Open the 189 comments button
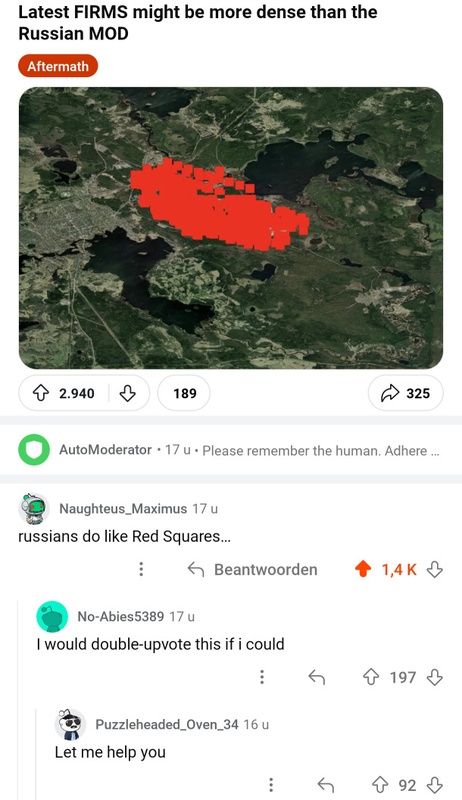 pyautogui.click(x=184, y=393)
